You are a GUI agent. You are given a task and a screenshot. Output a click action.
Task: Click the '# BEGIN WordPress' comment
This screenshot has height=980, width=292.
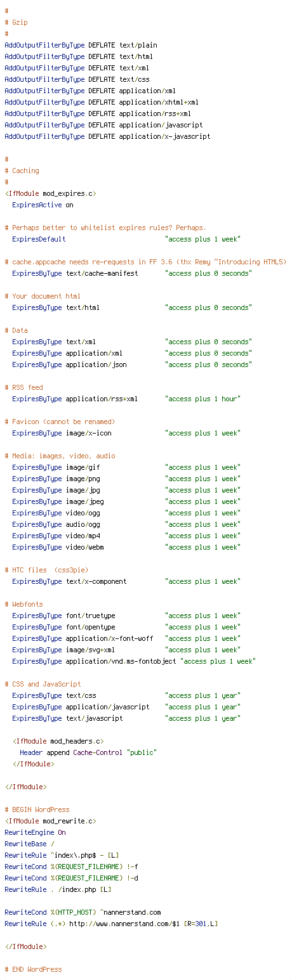click(x=37, y=809)
